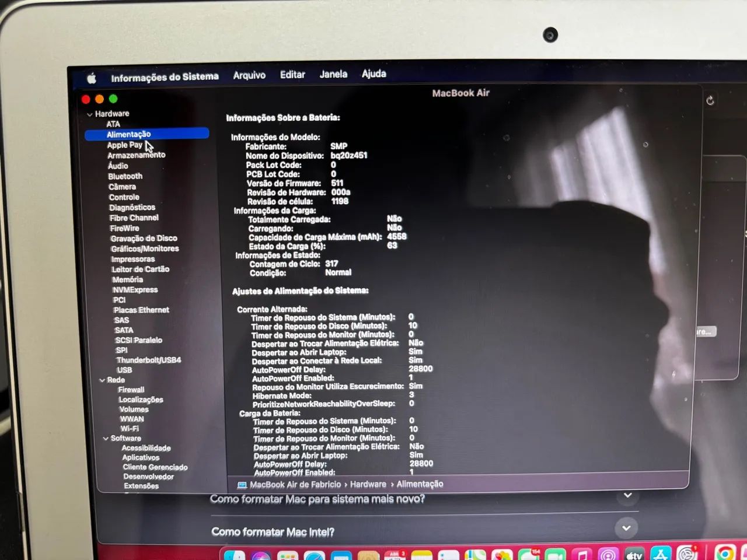Collapse the Rede section in the sidebar
Screen dimensions: 747x560
103,380
